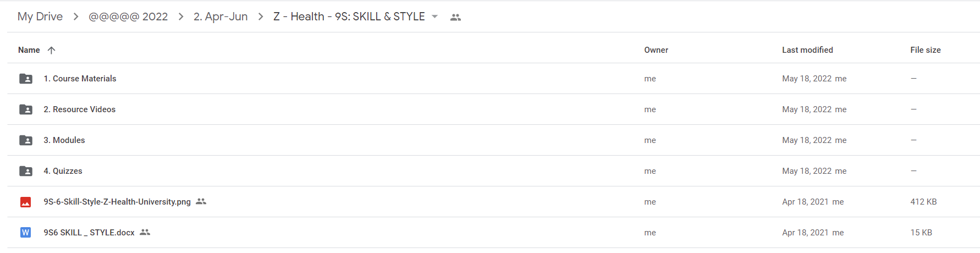This screenshot has height=253, width=980.
Task: Open the folder dropdown arrow after SKILL & STYLE
Action: tap(435, 16)
